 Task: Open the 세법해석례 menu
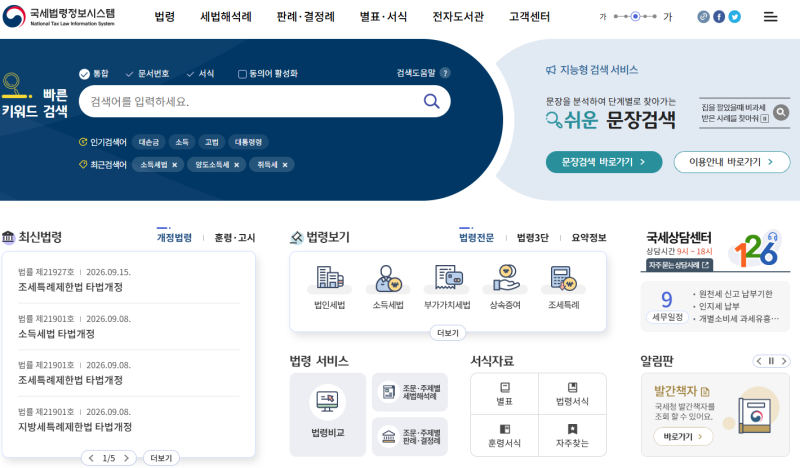[226, 17]
